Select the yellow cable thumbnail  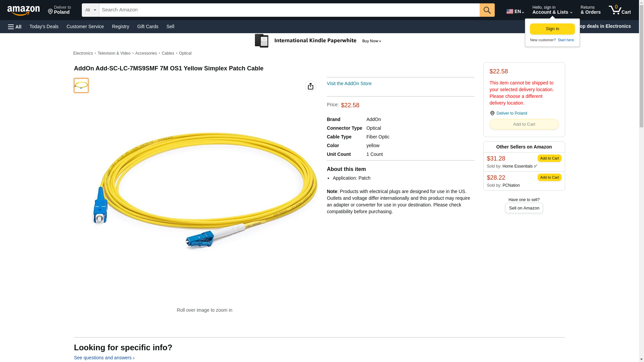pos(81,85)
